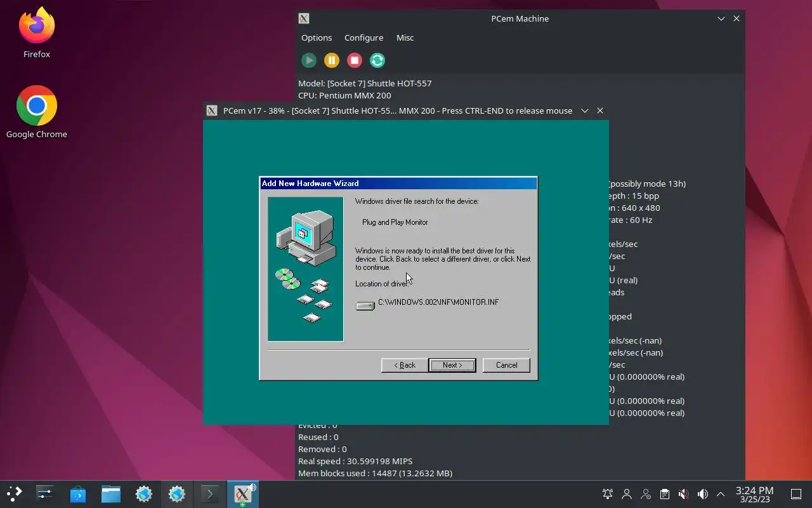Open the terminal icon in the taskbar

(x=210, y=493)
